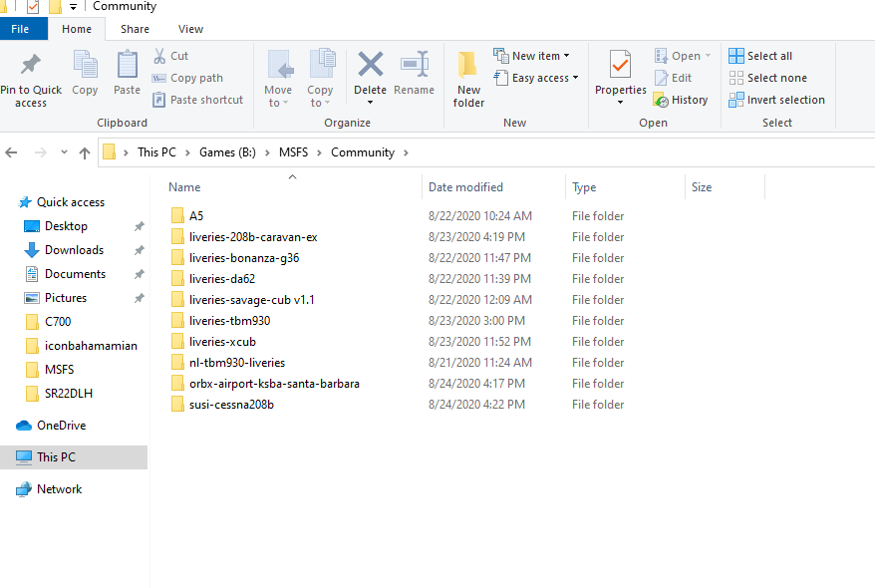Expand the Easy access dropdown
The height and width of the screenshot is (588, 875).
coord(537,77)
